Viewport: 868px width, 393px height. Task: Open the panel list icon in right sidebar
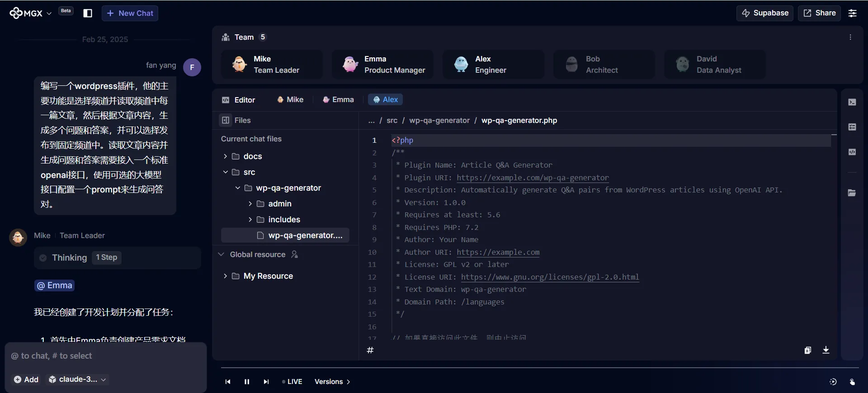point(852,127)
